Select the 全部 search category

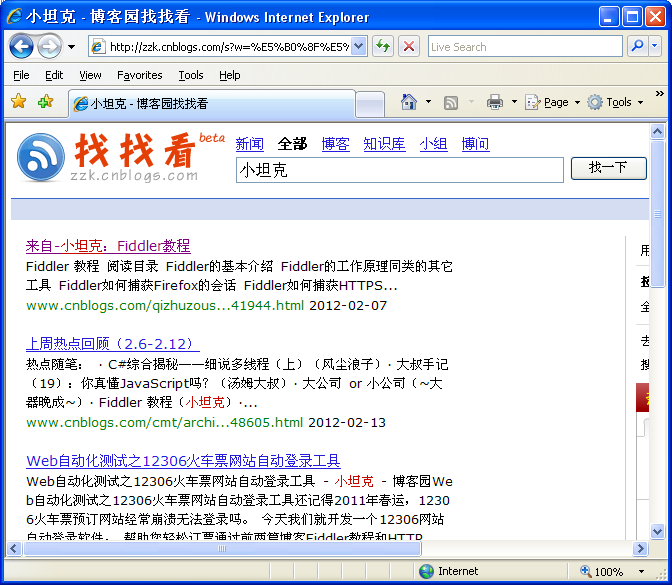(x=292, y=144)
